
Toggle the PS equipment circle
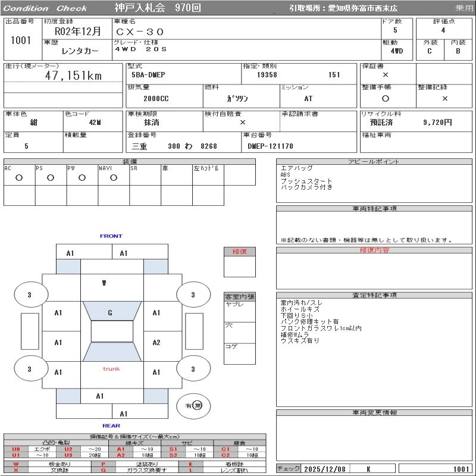51,178
